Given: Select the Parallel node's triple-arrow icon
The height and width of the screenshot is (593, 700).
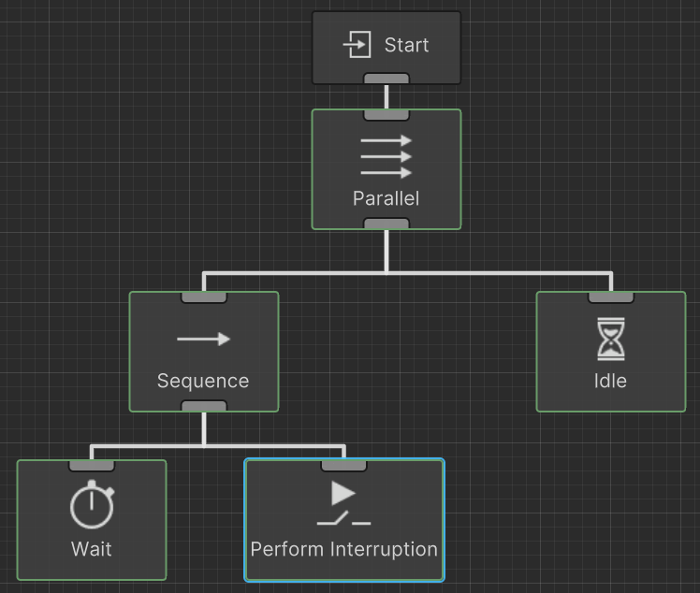Looking at the screenshot, I should (x=386, y=157).
